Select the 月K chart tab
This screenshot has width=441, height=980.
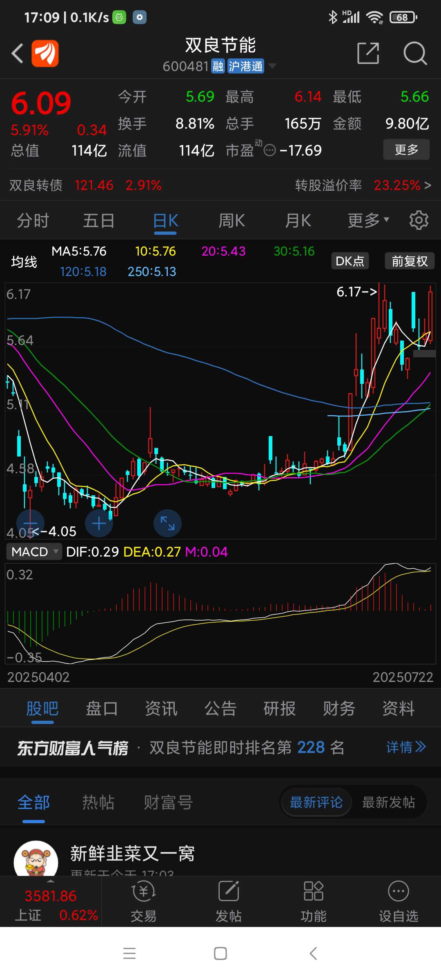pyautogui.click(x=298, y=221)
